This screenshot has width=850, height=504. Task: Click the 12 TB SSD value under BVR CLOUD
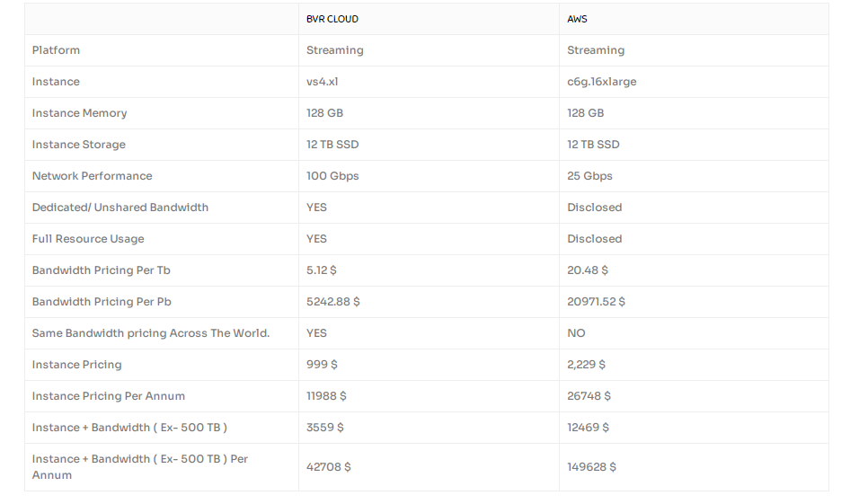332,145
